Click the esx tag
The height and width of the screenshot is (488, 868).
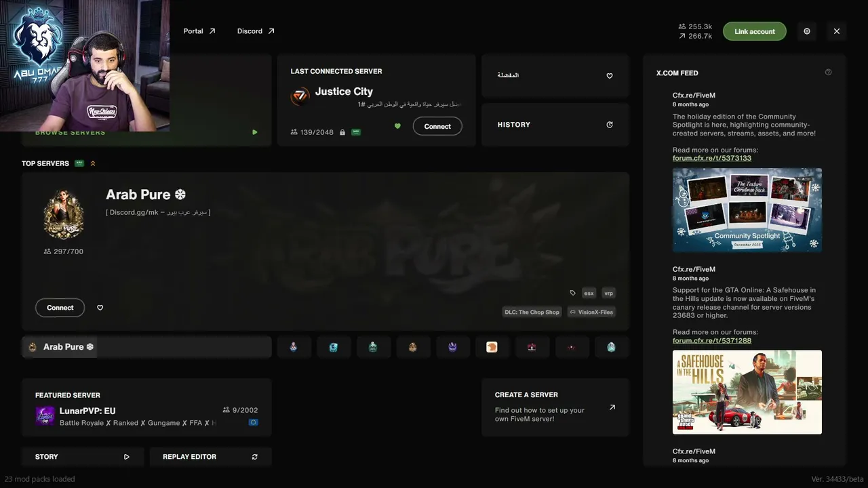589,293
